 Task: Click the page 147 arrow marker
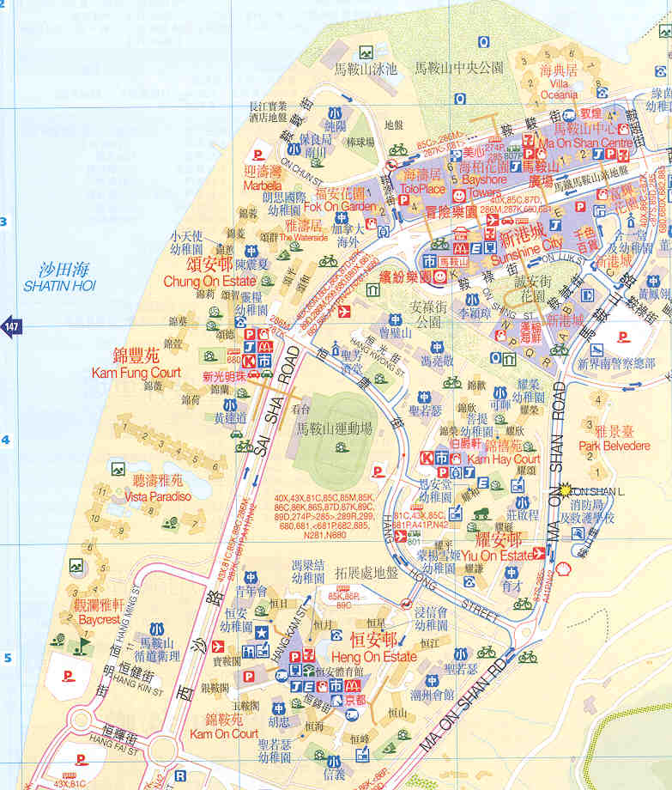[11, 326]
